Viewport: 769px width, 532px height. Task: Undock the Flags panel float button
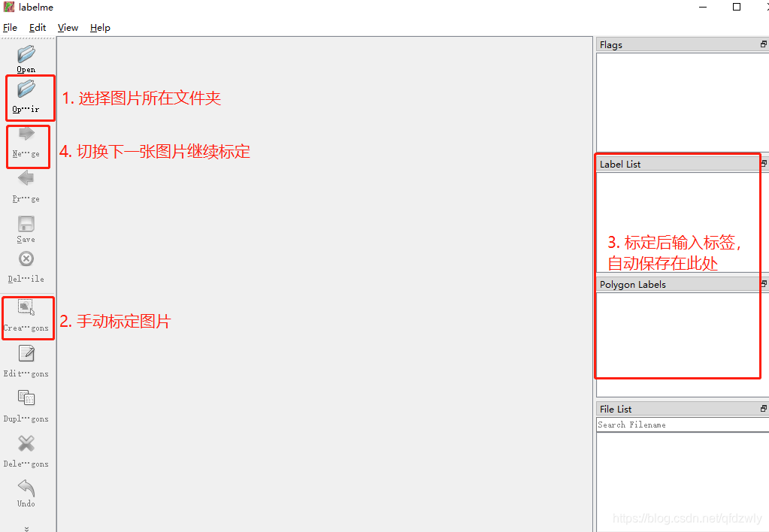(764, 44)
